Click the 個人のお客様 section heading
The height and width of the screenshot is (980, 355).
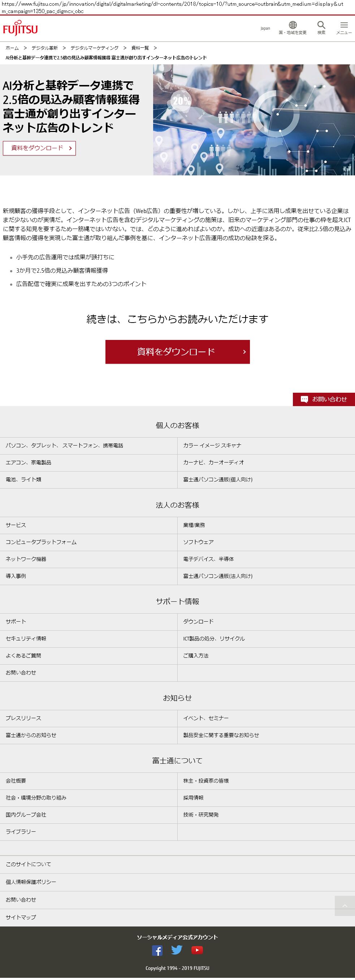coord(178,426)
